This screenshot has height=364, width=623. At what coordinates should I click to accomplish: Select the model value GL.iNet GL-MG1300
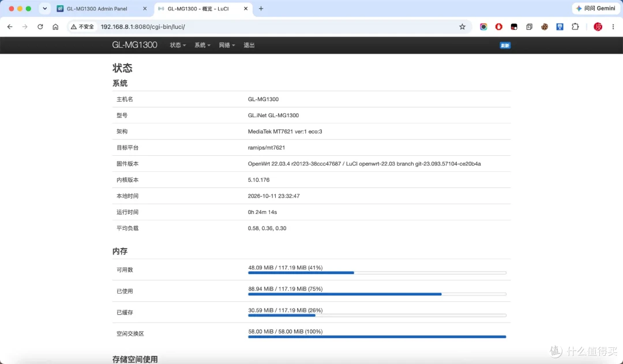coord(273,115)
